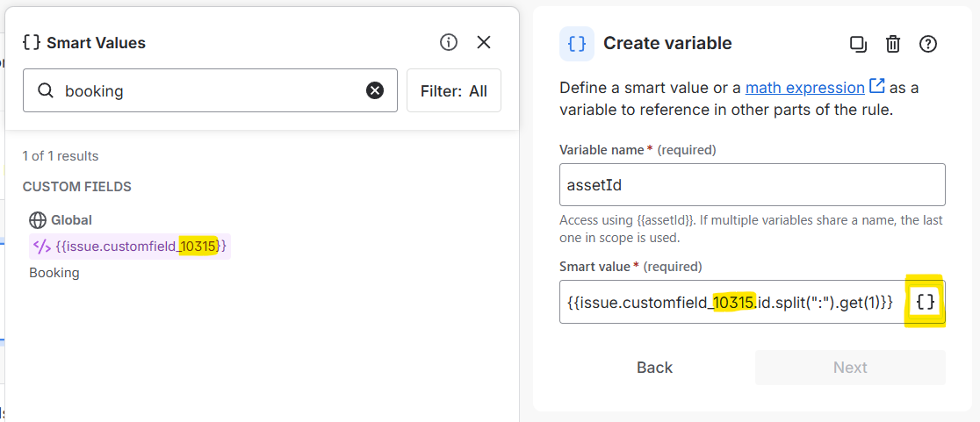
Task: Click the blue braces Create variable icon
Action: [577, 44]
